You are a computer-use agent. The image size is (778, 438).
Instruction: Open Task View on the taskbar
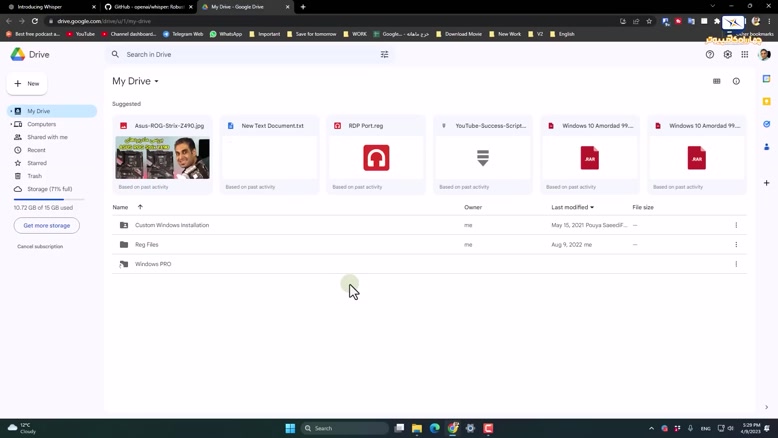[x=399, y=428]
